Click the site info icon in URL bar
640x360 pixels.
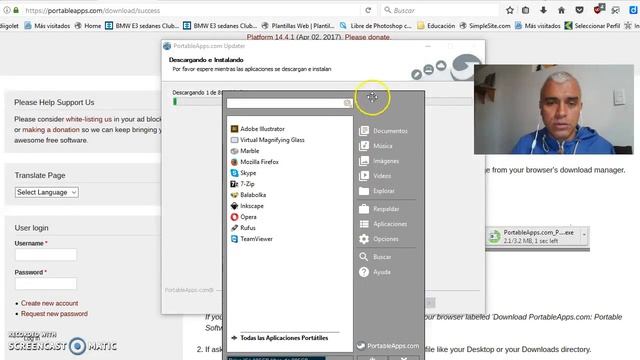point(6,10)
